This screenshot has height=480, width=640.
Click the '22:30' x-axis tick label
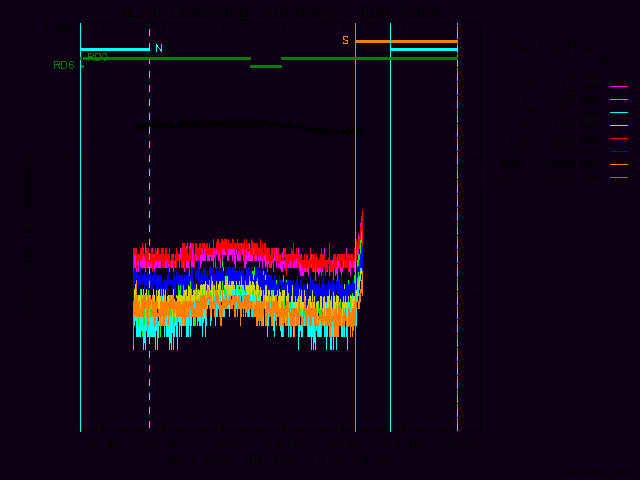[103, 446]
